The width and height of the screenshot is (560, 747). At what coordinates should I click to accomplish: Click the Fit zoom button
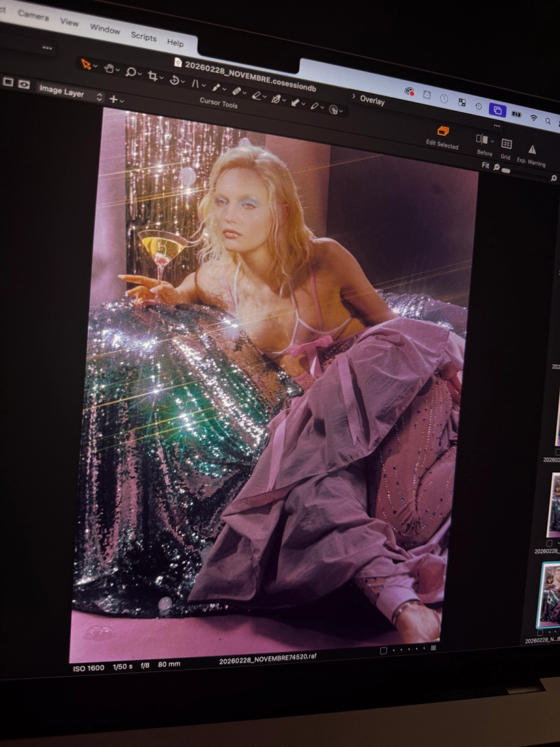(x=485, y=165)
